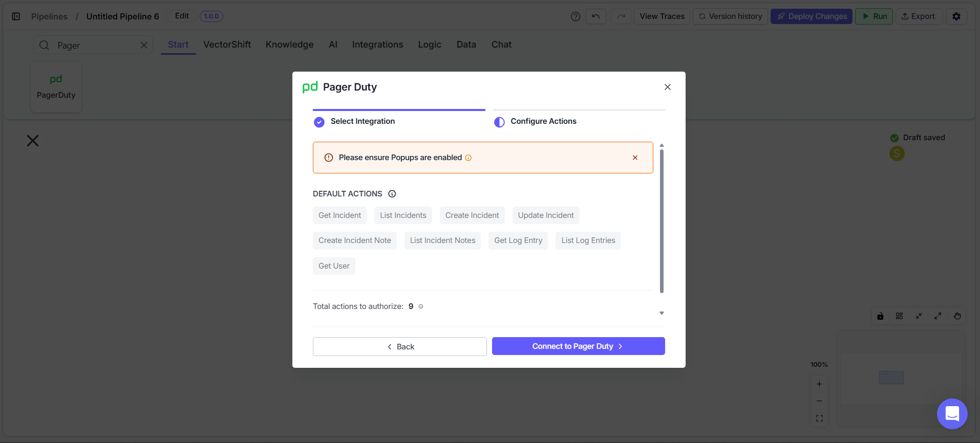Image resolution: width=980 pixels, height=443 pixels.
Task: Open the help question mark icon
Action: click(x=576, y=16)
